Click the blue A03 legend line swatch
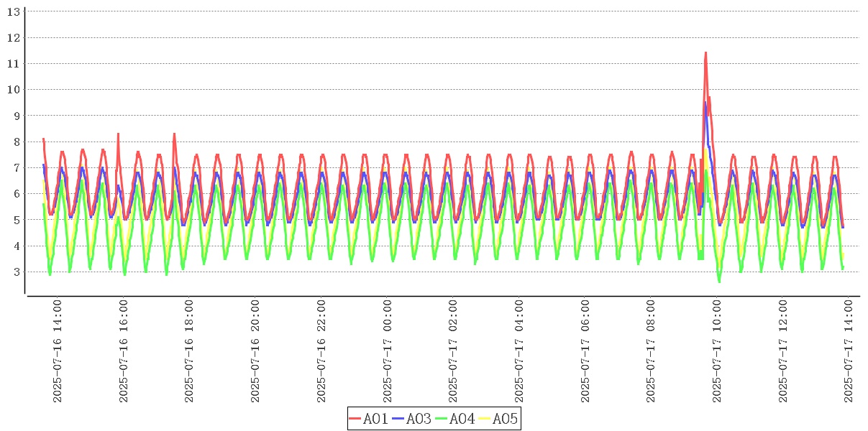Image resolution: width=868 pixels, height=431 pixels. click(x=398, y=419)
